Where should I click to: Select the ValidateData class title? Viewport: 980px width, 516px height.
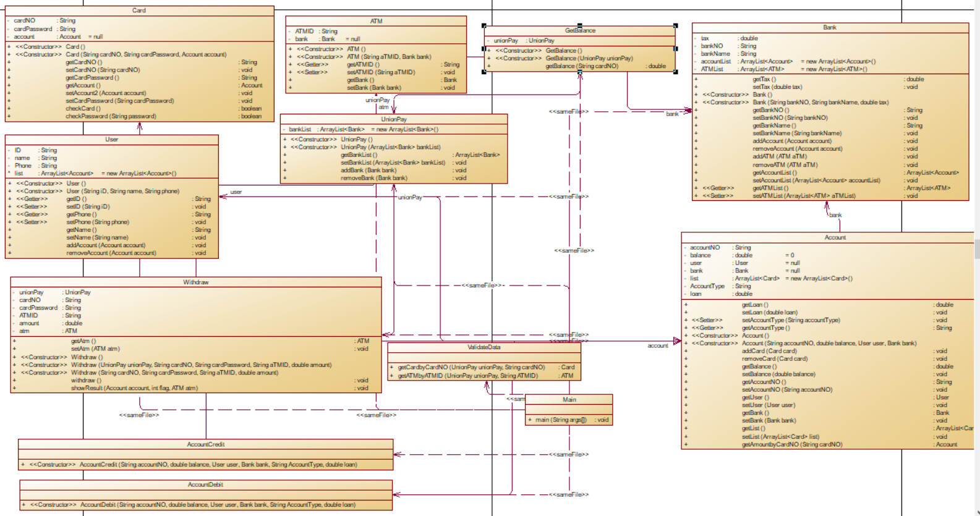pos(484,347)
